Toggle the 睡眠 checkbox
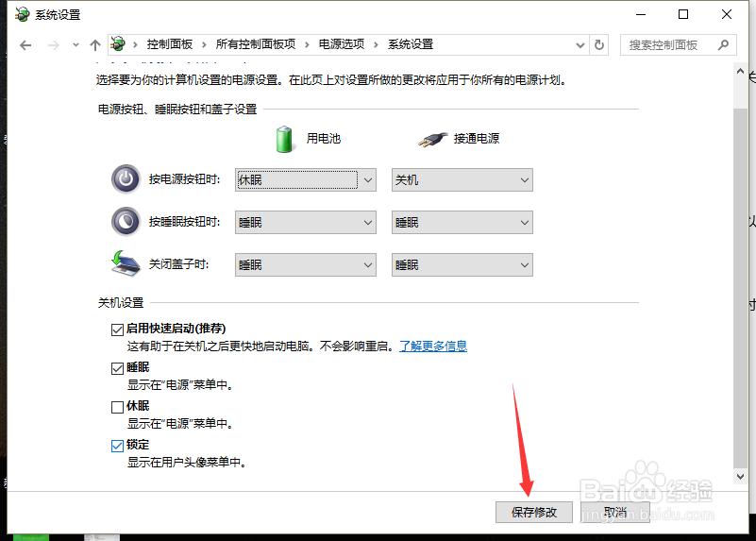 [117, 368]
